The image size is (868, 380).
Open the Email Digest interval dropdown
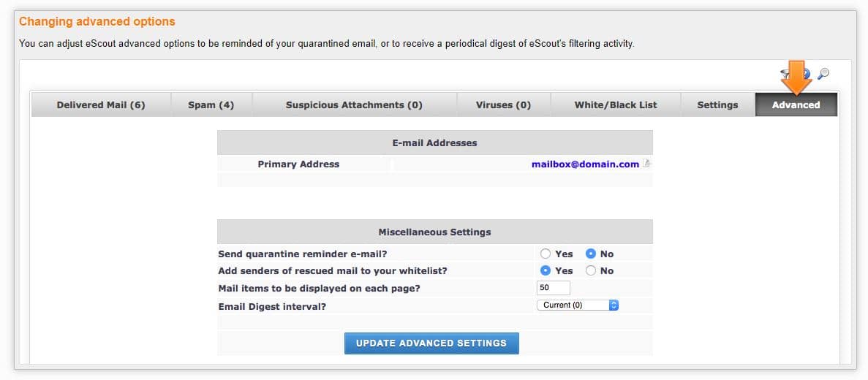click(x=578, y=305)
